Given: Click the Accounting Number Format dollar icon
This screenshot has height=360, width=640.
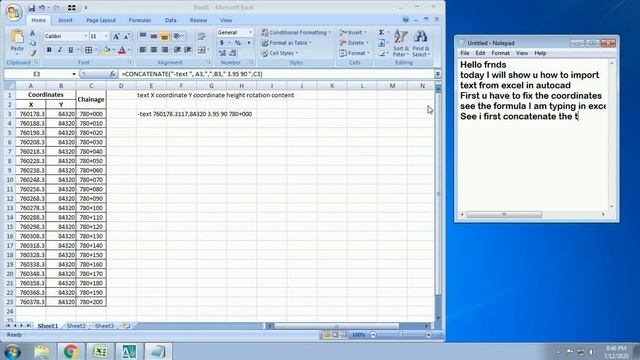Looking at the screenshot, I should click(222, 43).
